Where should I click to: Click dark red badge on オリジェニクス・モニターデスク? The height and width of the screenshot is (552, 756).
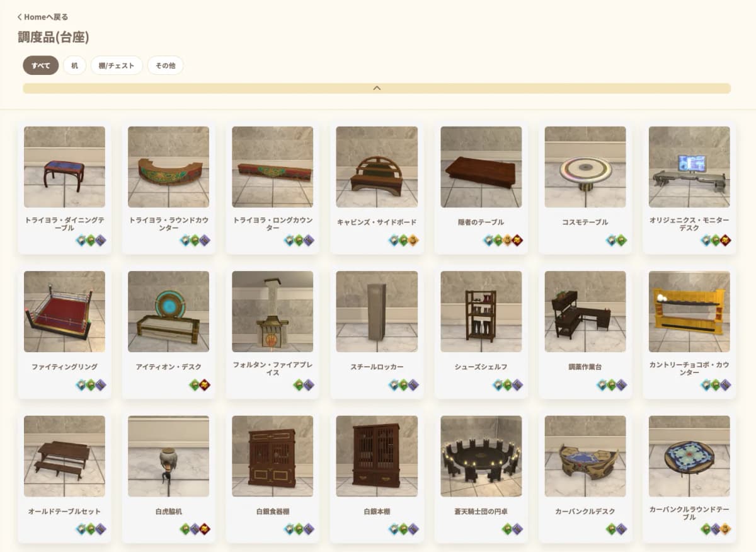(x=725, y=240)
